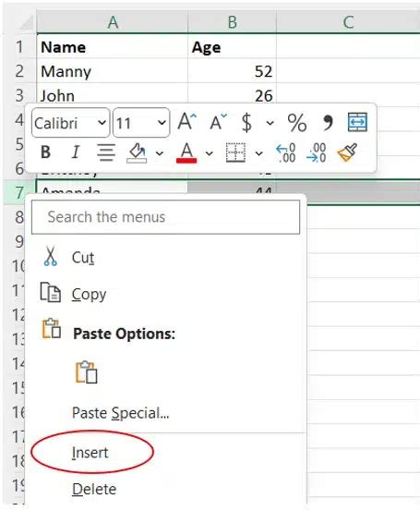Viewport: 420px width, 511px height.
Task: Apply Percent Style formatting
Action: tap(296, 123)
